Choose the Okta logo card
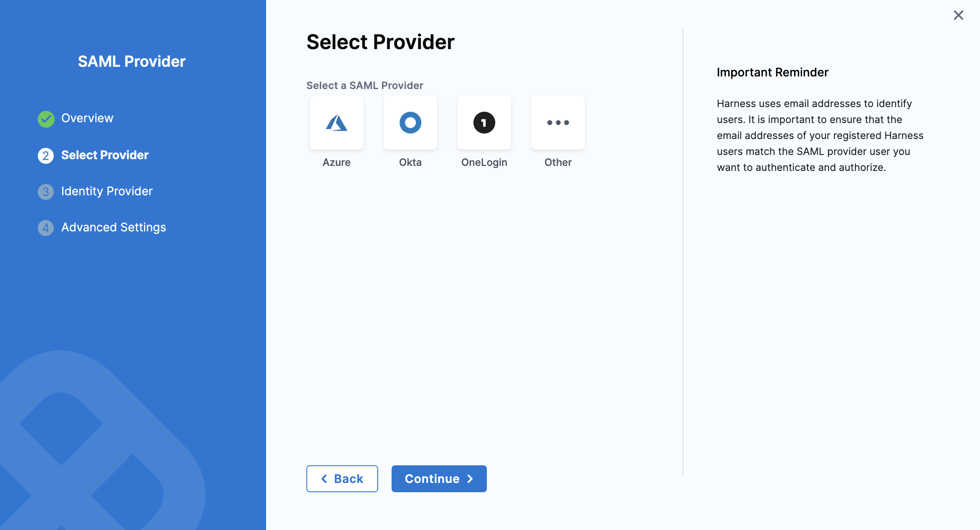This screenshot has height=530, width=980. pyautogui.click(x=410, y=123)
